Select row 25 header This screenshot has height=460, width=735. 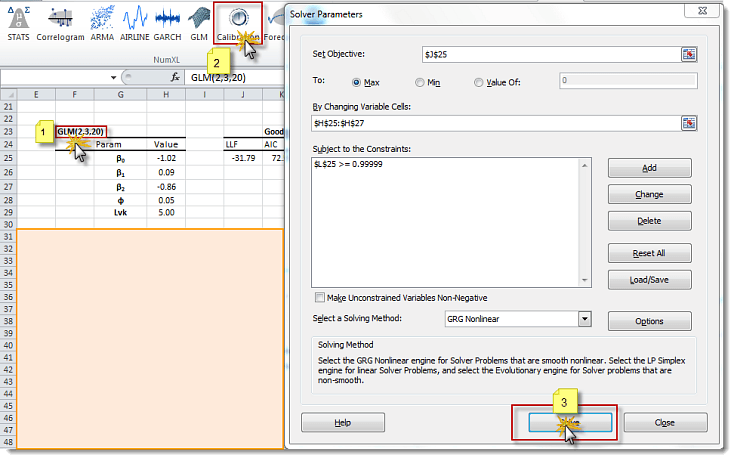coord(8,158)
